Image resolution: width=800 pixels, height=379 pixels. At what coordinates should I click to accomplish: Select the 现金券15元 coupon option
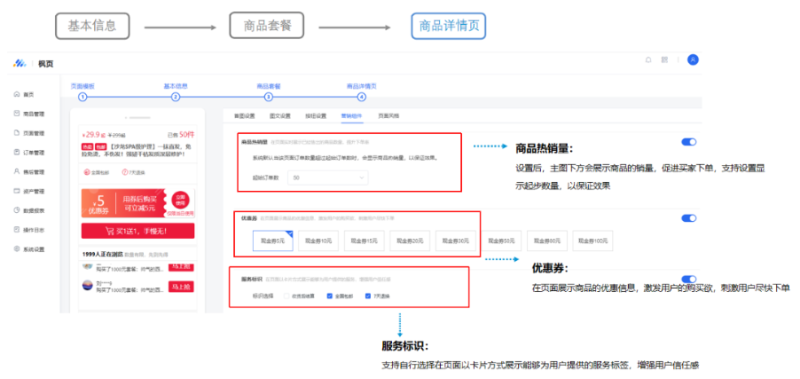click(364, 241)
